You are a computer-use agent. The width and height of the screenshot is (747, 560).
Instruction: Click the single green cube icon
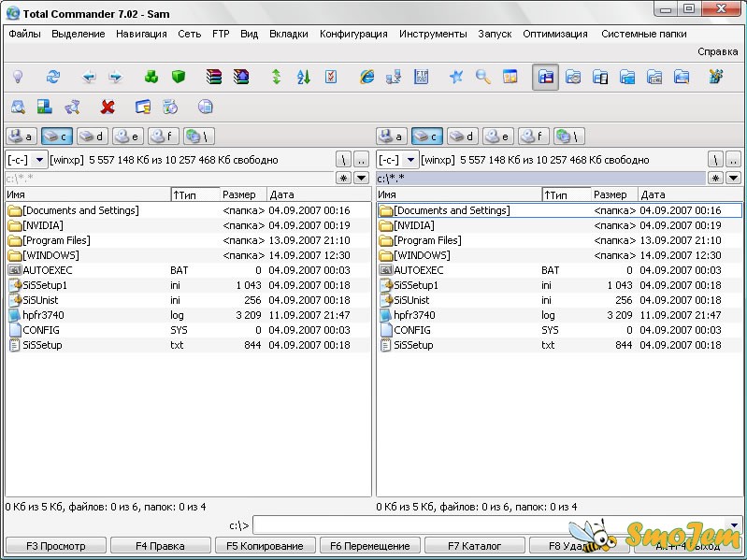coord(179,77)
